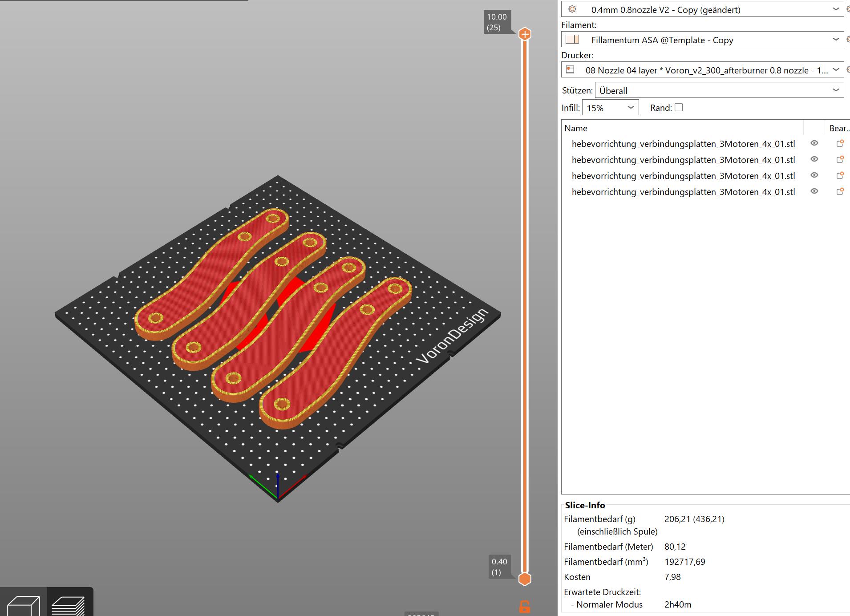This screenshot has height=616, width=850.
Task: Click the edit icon of the fourth STL row
Action: pyautogui.click(x=840, y=191)
